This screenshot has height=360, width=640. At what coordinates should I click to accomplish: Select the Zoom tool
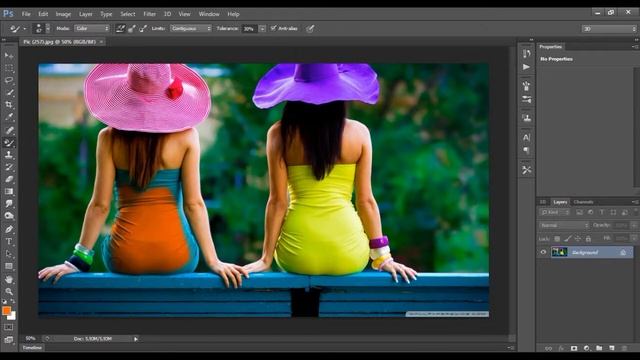tap(9, 292)
